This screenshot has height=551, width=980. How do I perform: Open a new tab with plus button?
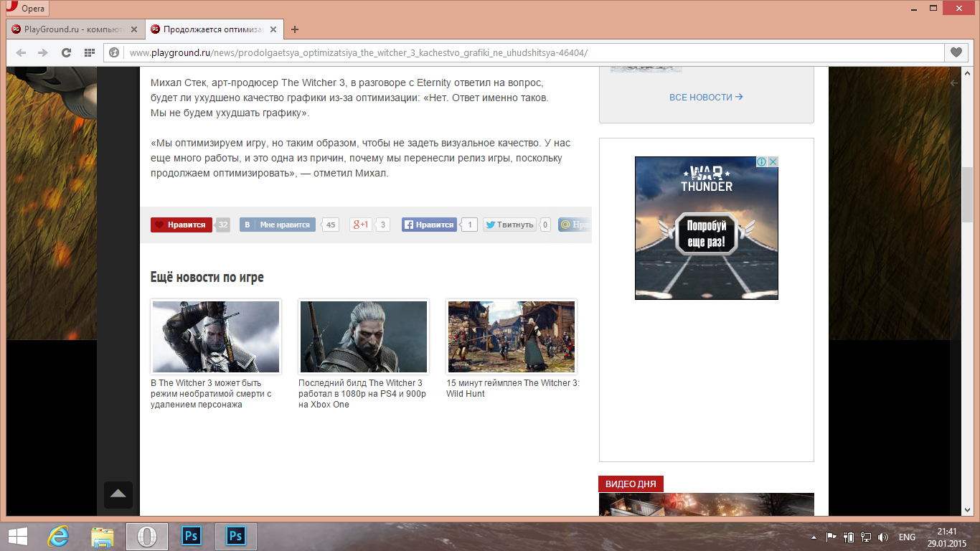tap(294, 29)
